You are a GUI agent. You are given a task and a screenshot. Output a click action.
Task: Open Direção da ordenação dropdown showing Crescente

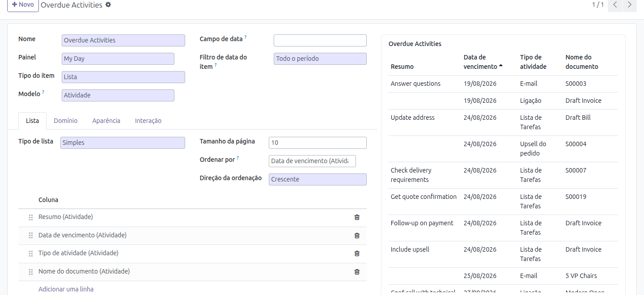318,179
